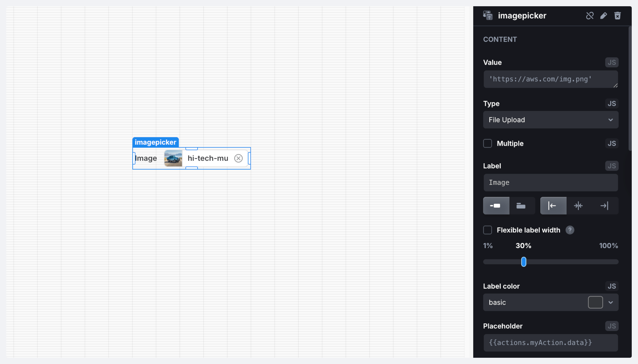Open Flexible label width help icon
This screenshot has height=364, width=638.
click(570, 230)
